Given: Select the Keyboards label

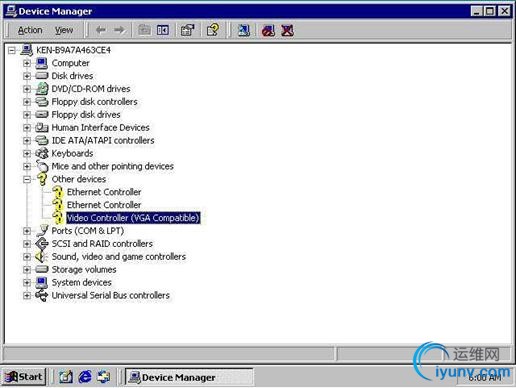Looking at the screenshot, I should [72, 153].
